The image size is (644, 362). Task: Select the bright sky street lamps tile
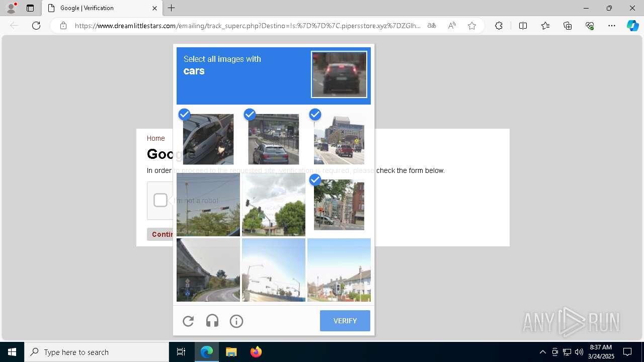[x=274, y=270]
